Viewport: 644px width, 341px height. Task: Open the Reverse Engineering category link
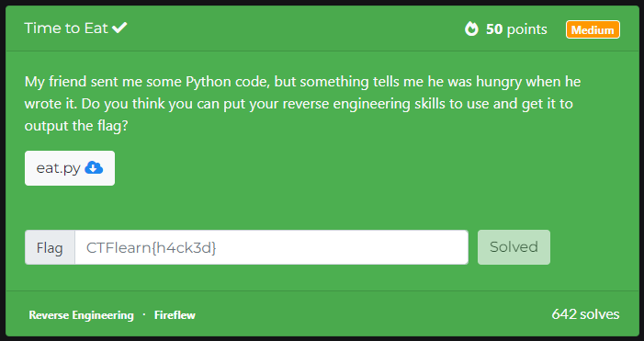(82, 315)
